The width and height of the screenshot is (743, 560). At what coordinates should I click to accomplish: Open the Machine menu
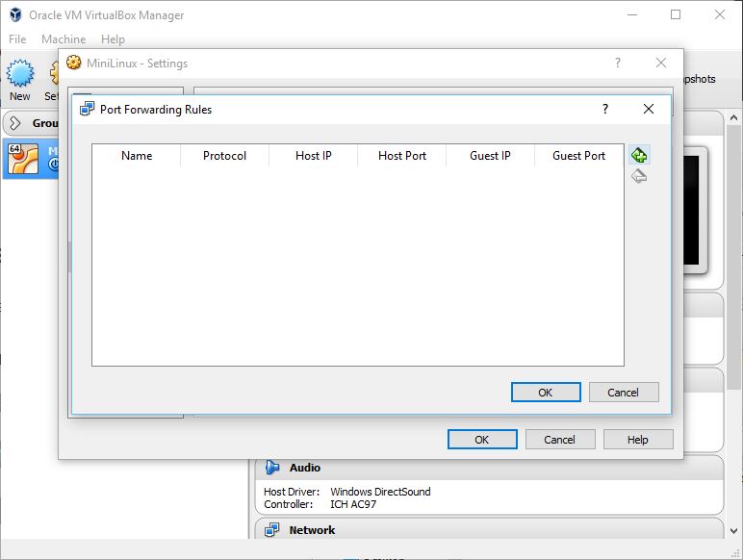click(x=64, y=39)
